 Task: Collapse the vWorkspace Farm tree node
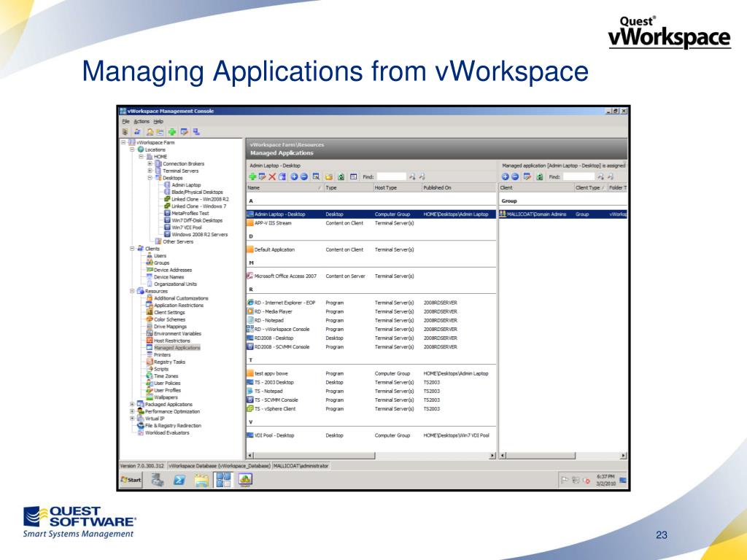(x=123, y=142)
